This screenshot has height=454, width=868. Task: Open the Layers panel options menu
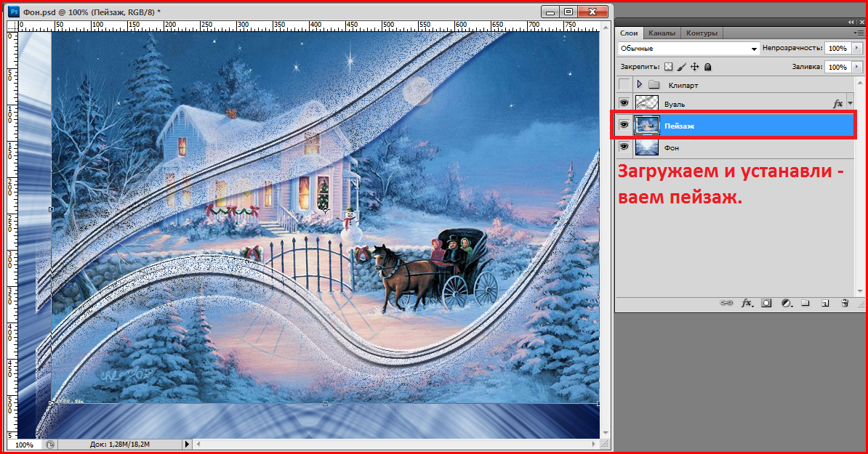[859, 33]
